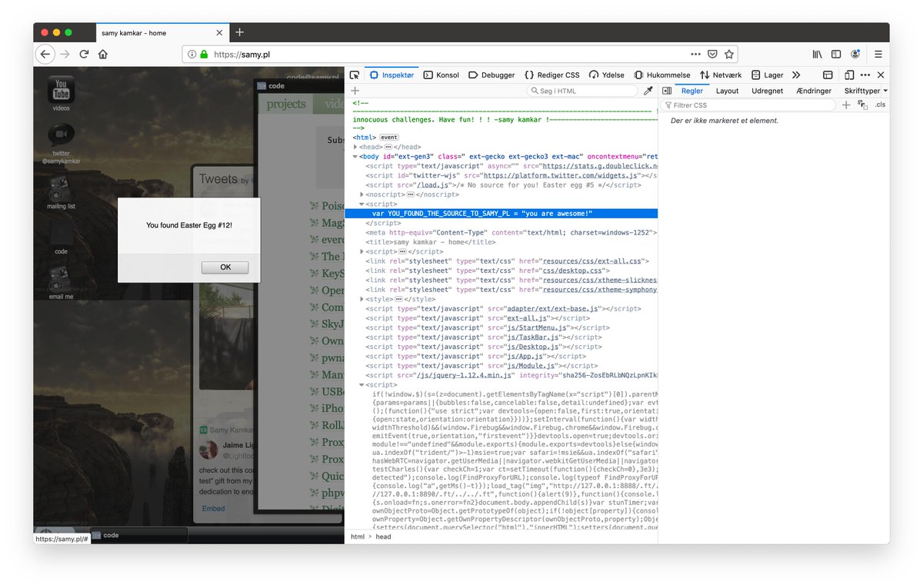This screenshot has height=588, width=923.
Task: Expand the style element node
Action: (x=362, y=299)
